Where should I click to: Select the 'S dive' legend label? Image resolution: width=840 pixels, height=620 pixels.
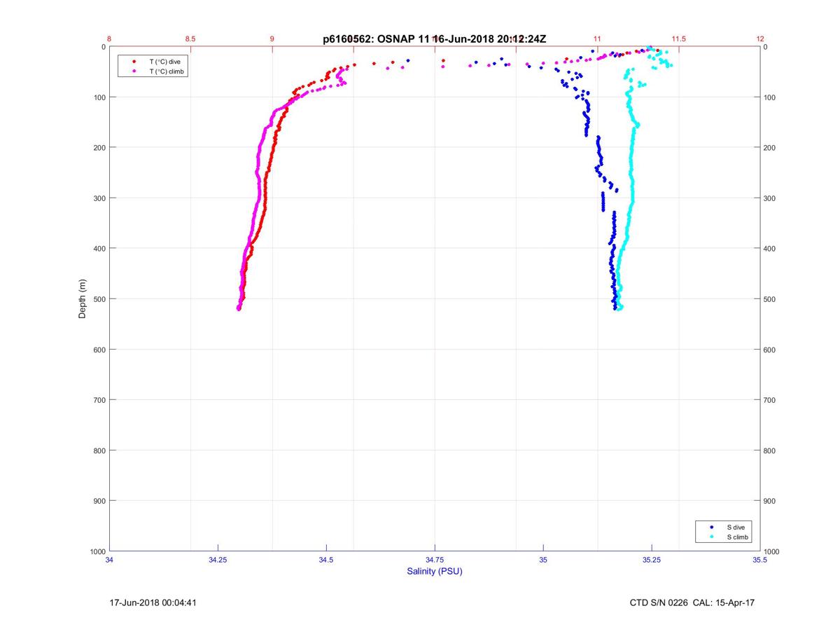click(x=736, y=527)
